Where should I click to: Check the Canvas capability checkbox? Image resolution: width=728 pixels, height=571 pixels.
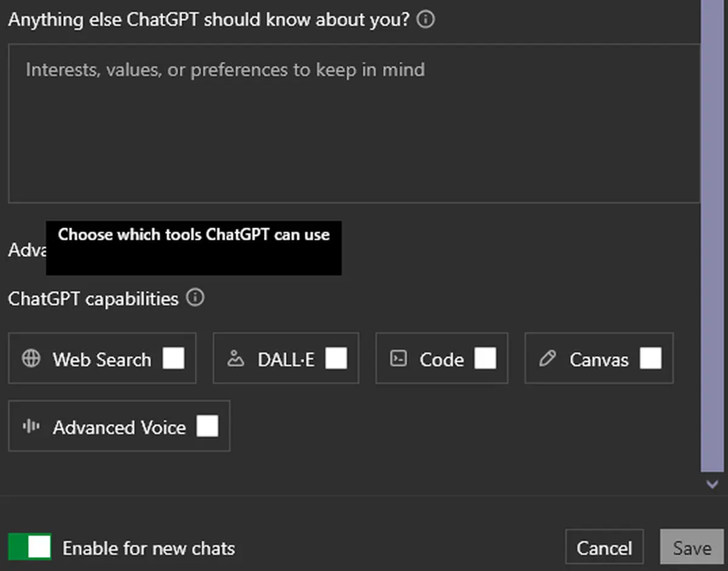[x=652, y=359]
